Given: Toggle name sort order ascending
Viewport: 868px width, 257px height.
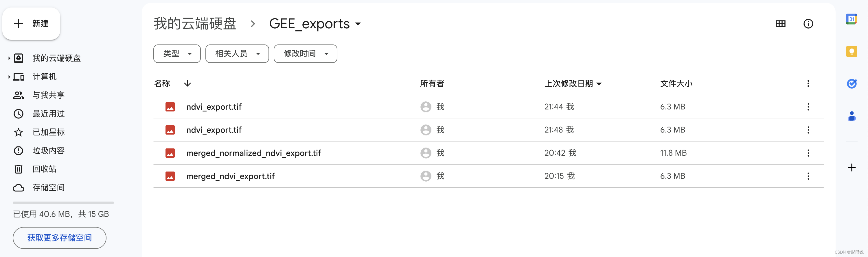Looking at the screenshot, I should (187, 83).
